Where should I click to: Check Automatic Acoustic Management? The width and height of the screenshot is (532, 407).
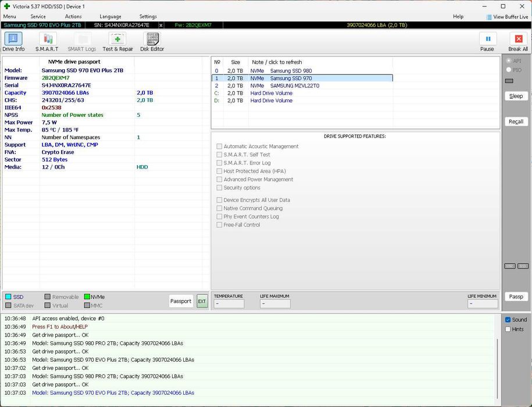click(219, 146)
